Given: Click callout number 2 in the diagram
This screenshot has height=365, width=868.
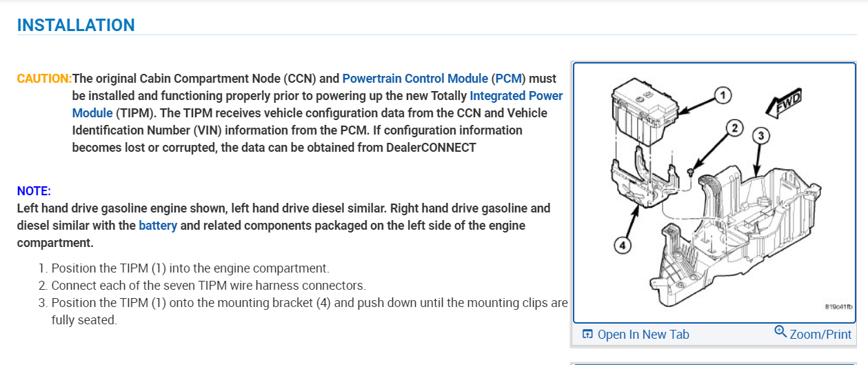Looking at the screenshot, I should 735,128.
